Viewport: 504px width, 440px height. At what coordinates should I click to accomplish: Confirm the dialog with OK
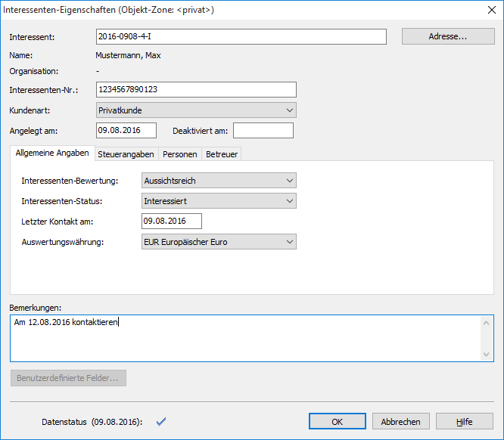338,422
